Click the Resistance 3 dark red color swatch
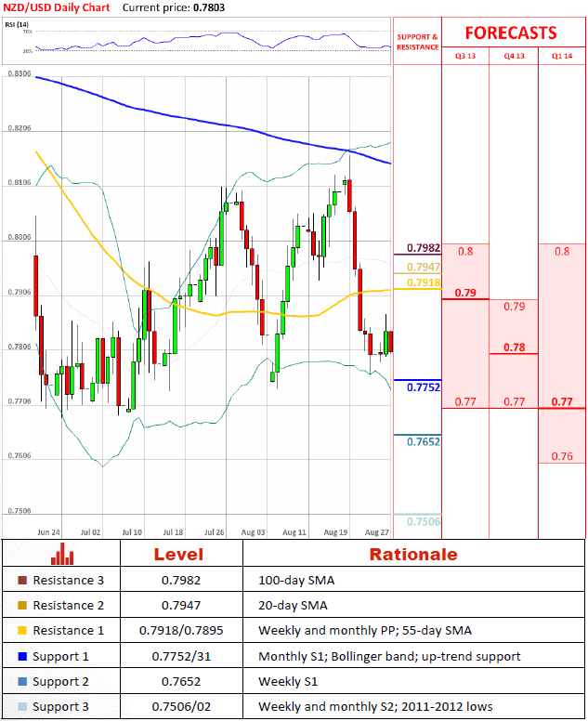 click(22, 581)
